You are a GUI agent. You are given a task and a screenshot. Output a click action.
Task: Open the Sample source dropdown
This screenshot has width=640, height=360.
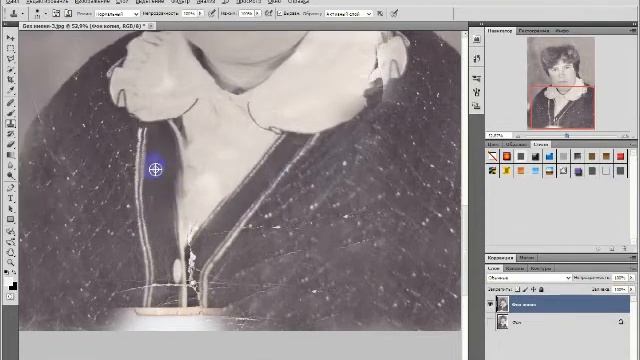tap(348, 14)
